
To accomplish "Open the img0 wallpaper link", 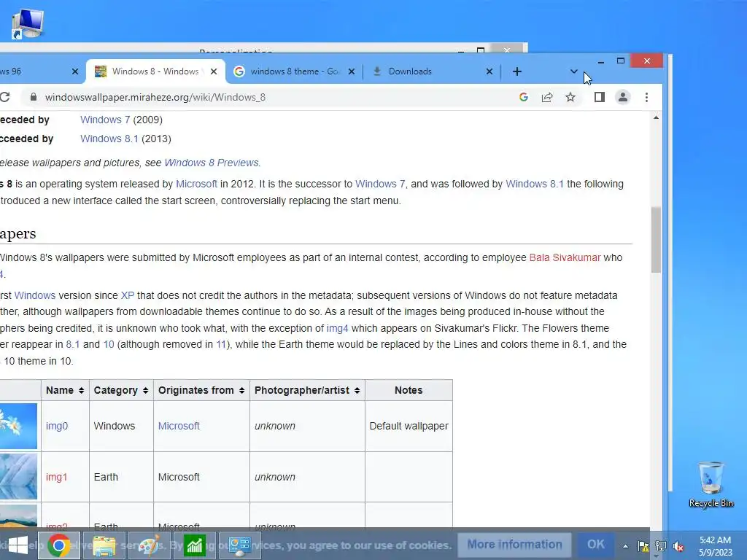I will (57, 426).
